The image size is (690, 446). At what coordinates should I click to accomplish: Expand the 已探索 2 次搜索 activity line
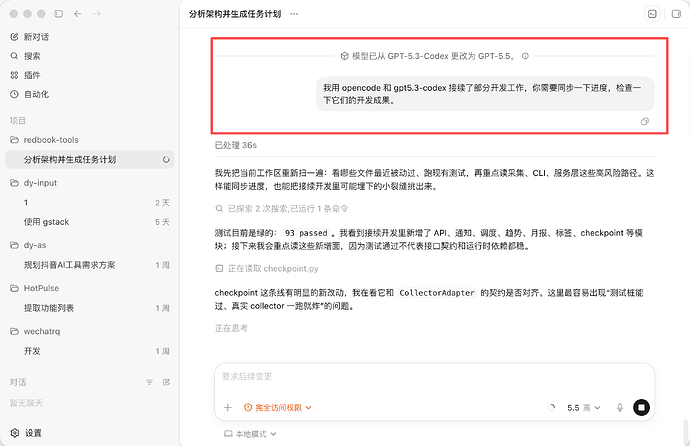click(282, 208)
